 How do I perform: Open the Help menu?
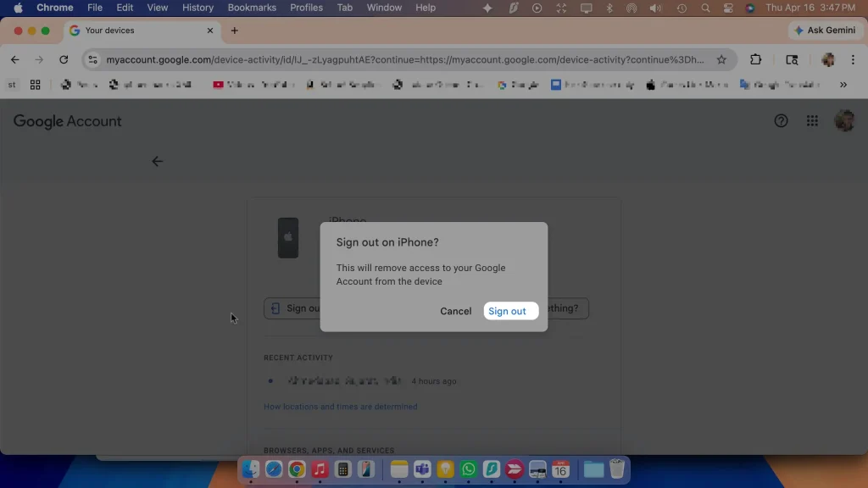(x=426, y=8)
